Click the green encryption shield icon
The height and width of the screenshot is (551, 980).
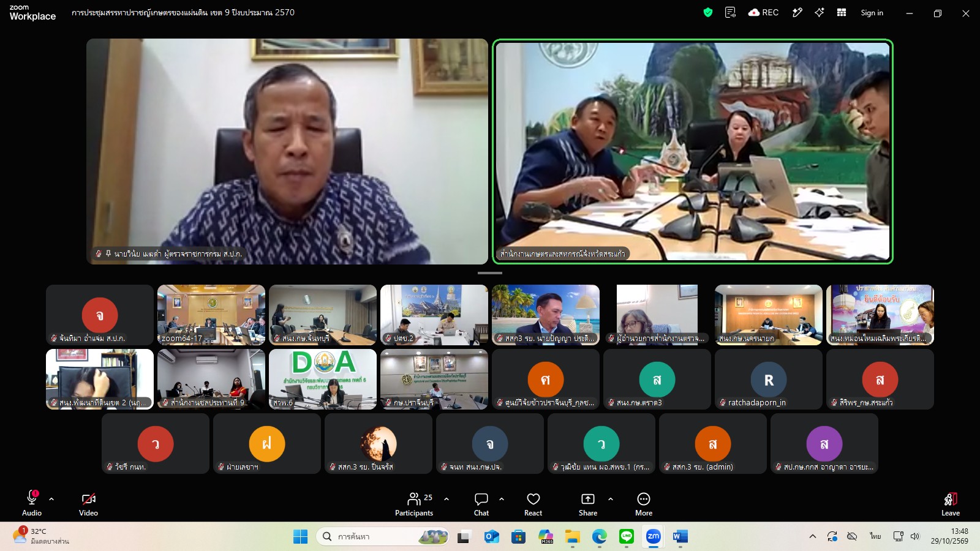point(708,12)
